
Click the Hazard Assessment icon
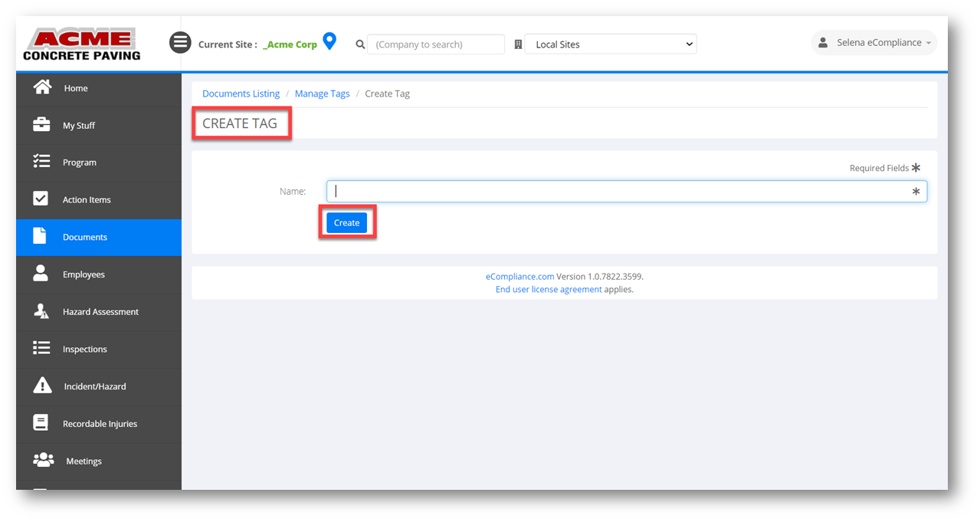41,310
